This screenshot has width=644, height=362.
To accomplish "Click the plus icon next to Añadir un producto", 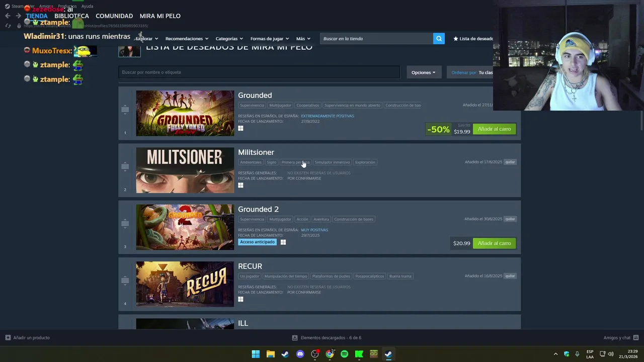I will (8, 338).
